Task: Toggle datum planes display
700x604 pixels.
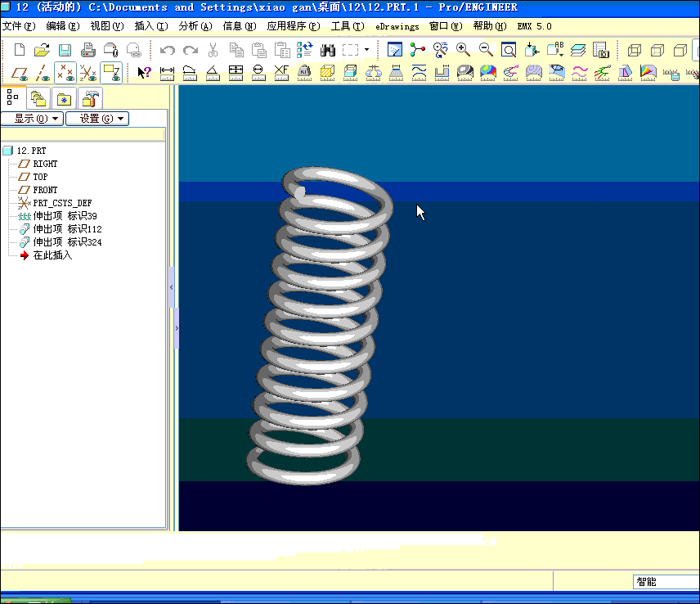Action: pos(20,73)
